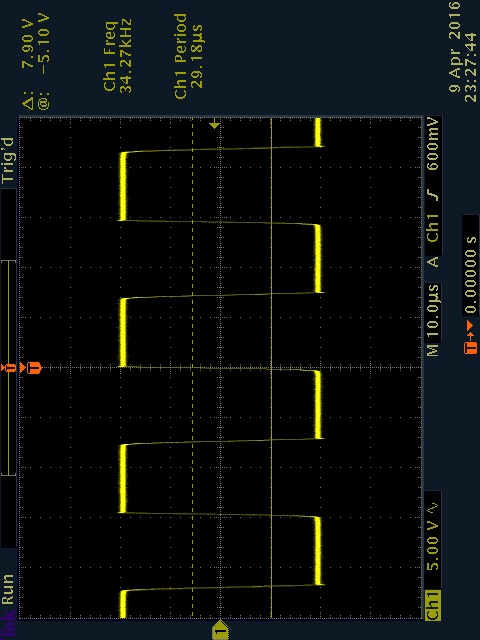This screenshot has width=480, height=640.
Task: Click the rising edge trigger slope icon
Action: tap(435, 195)
